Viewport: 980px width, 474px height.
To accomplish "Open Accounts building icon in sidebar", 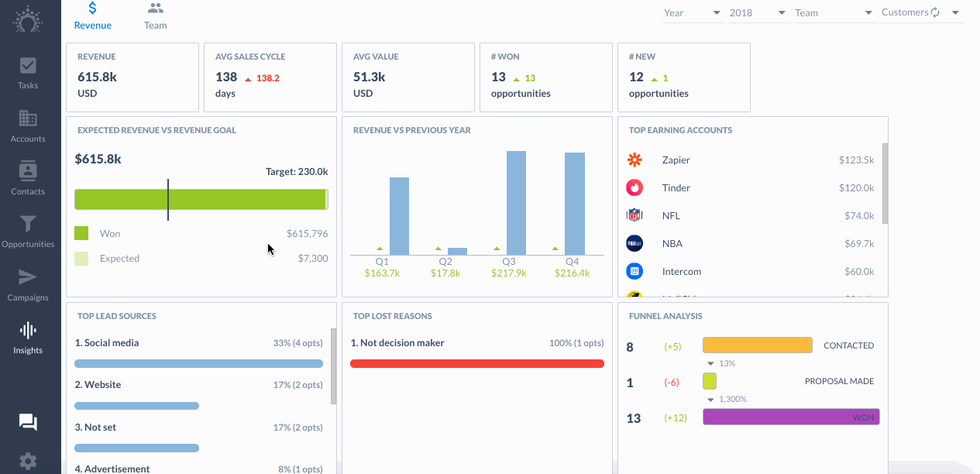I will point(28,118).
